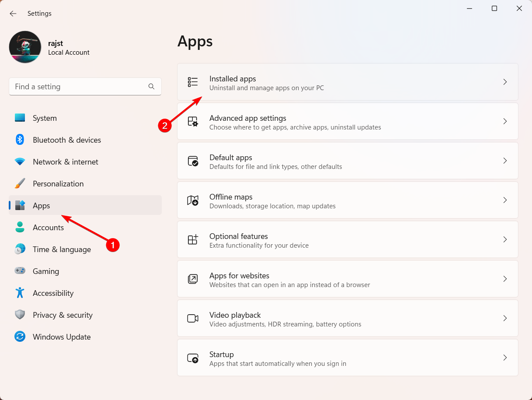Image resolution: width=532 pixels, height=400 pixels.
Task: Click the Apps for websites icon
Action: point(192,279)
